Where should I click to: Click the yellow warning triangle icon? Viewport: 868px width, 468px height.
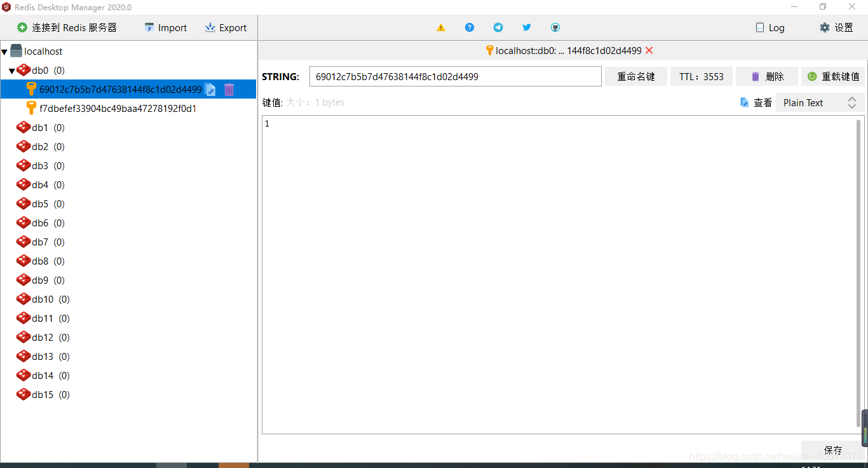click(x=441, y=27)
